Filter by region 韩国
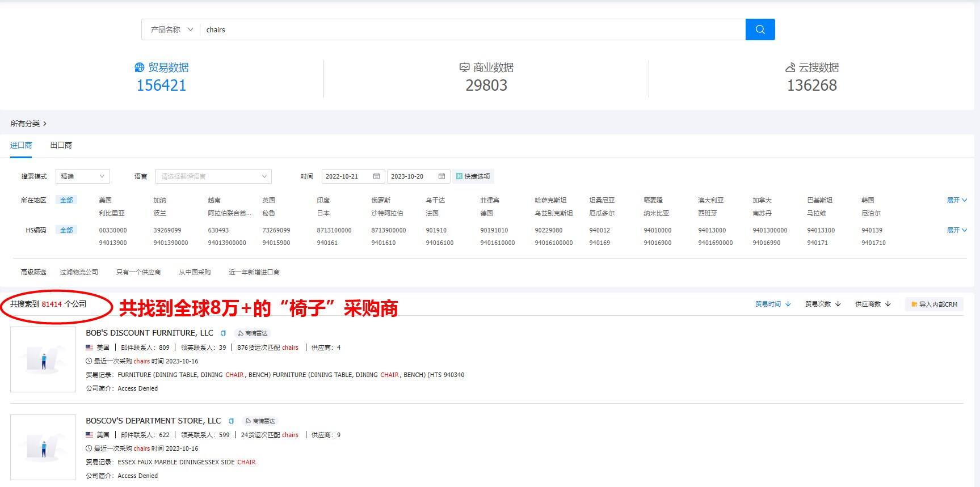Viewport: 980px width, 487px height. point(868,200)
